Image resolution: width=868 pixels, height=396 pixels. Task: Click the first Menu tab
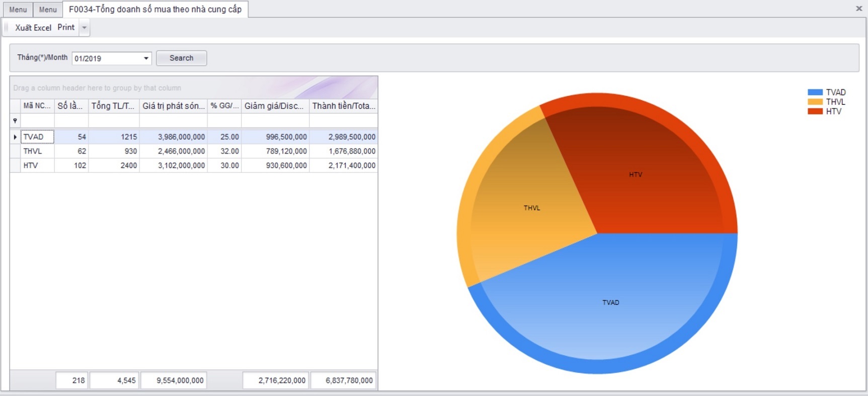coord(18,10)
